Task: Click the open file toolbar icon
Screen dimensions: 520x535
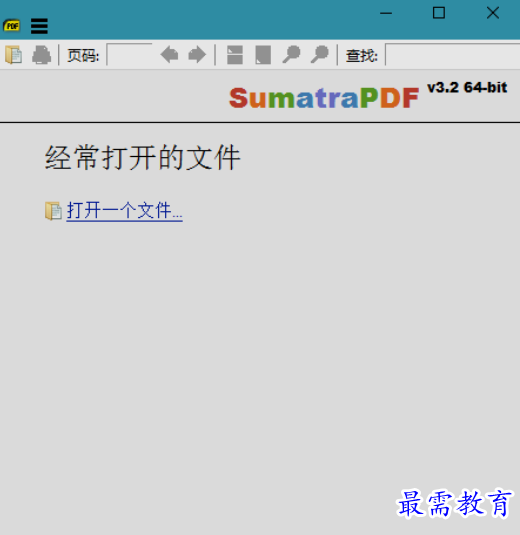Action: point(14,55)
